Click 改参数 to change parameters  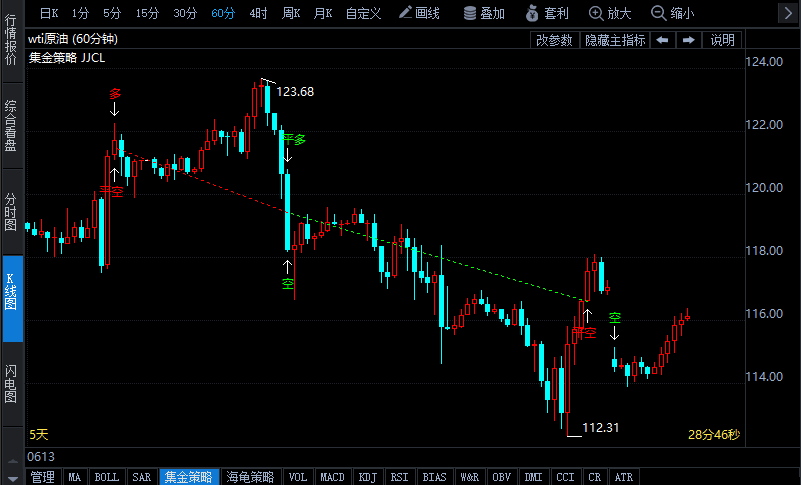pyautogui.click(x=554, y=40)
